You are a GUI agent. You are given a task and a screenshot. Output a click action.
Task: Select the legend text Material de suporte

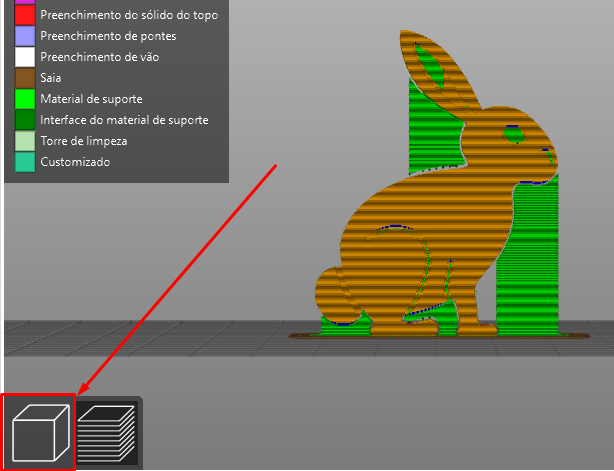click(91, 99)
